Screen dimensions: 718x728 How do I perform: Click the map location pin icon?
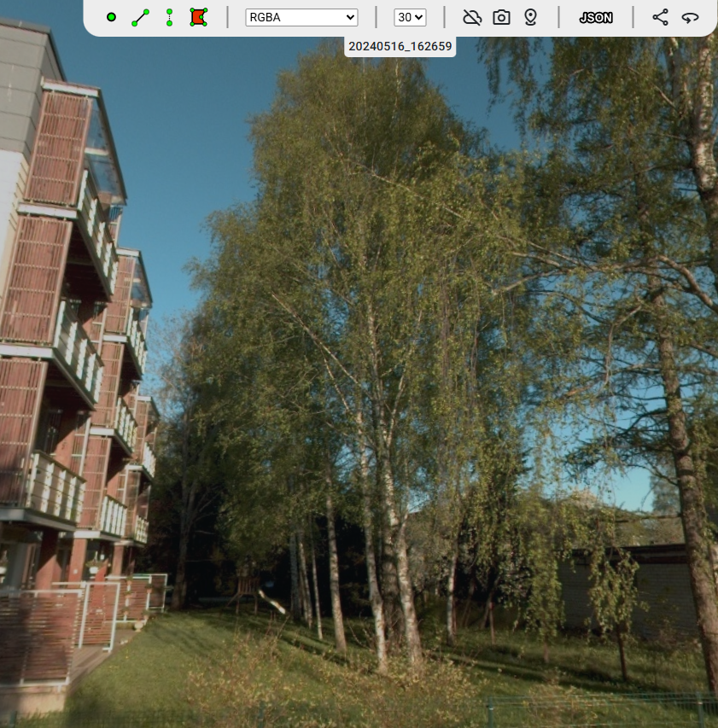point(530,17)
